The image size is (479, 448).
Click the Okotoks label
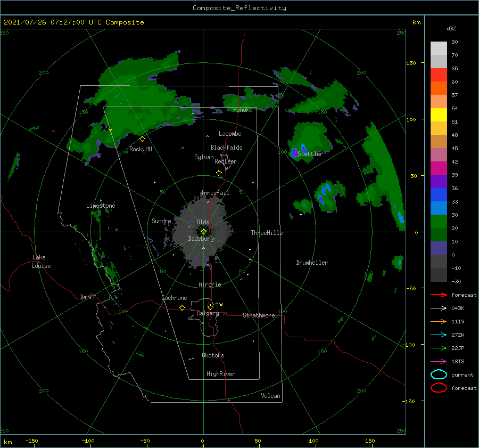click(x=213, y=355)
